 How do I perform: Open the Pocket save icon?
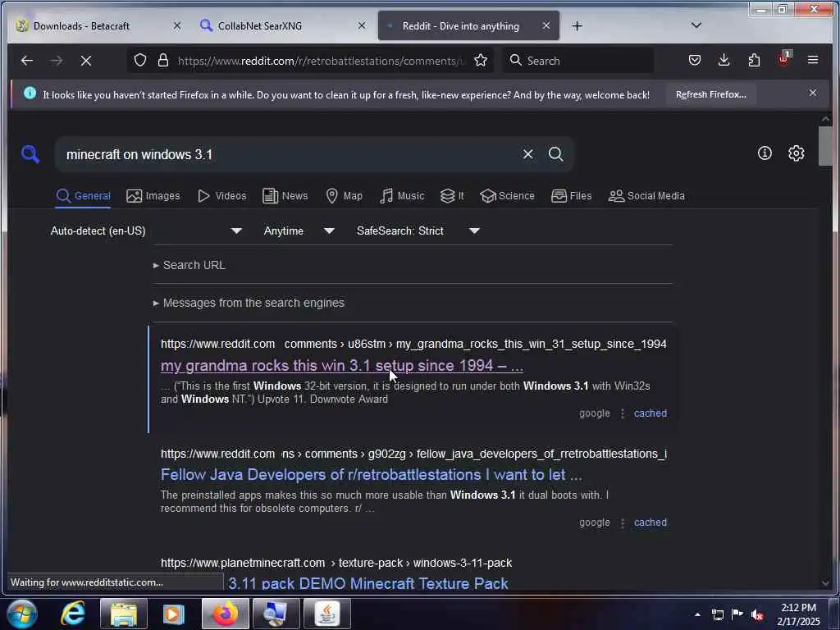pos(695,60)
